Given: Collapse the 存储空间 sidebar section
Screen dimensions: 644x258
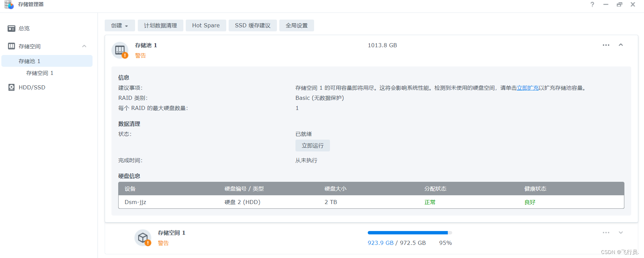Looking at the screenshot, I should [x=84, y=46].
